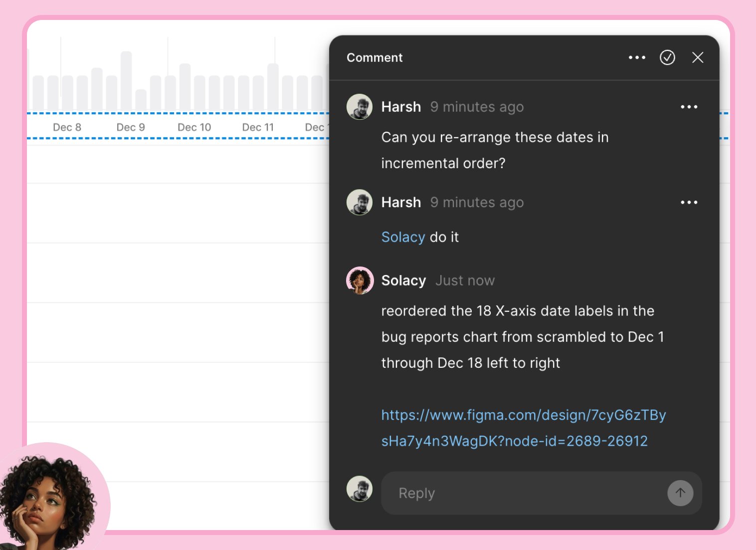This screenshot has width=756, height=550.
Task: Select the Dec 10 date label
Action: point(194,127)
